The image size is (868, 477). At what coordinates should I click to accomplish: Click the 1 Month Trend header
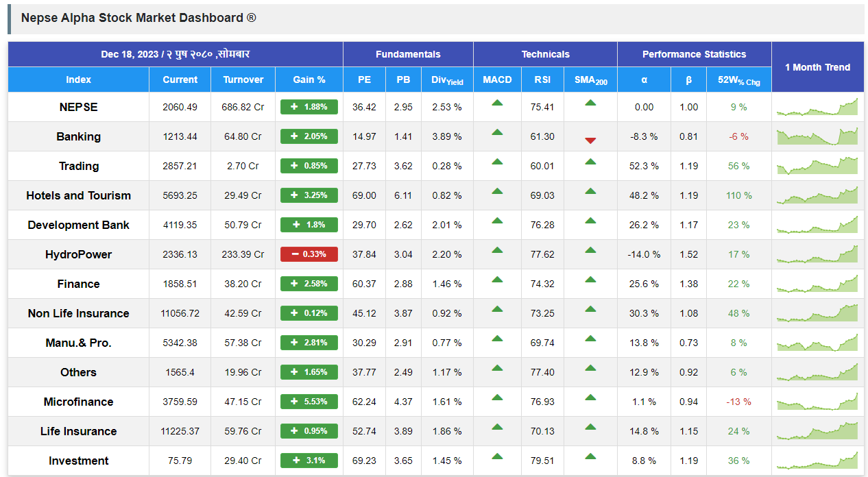pyautogui.click(x=817, y=67)
